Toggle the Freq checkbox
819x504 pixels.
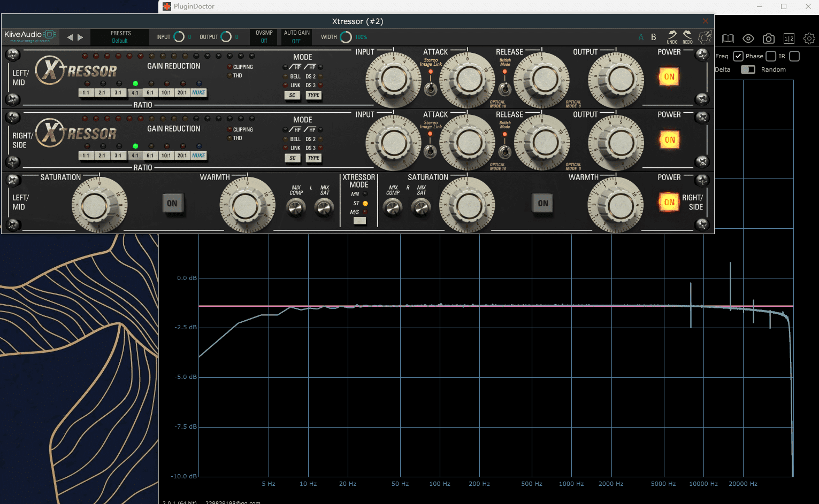point(738,56)
